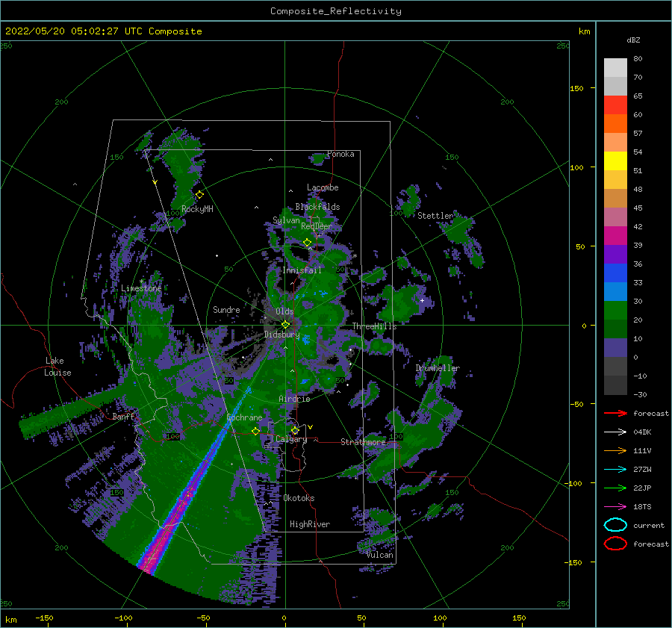Click the Airdrie label

coord(294,399)
